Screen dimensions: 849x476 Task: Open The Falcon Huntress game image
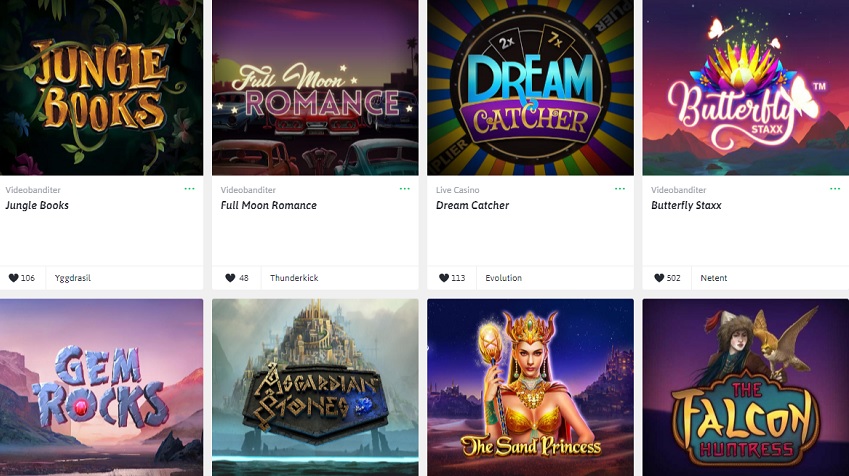tap(746, 387)
